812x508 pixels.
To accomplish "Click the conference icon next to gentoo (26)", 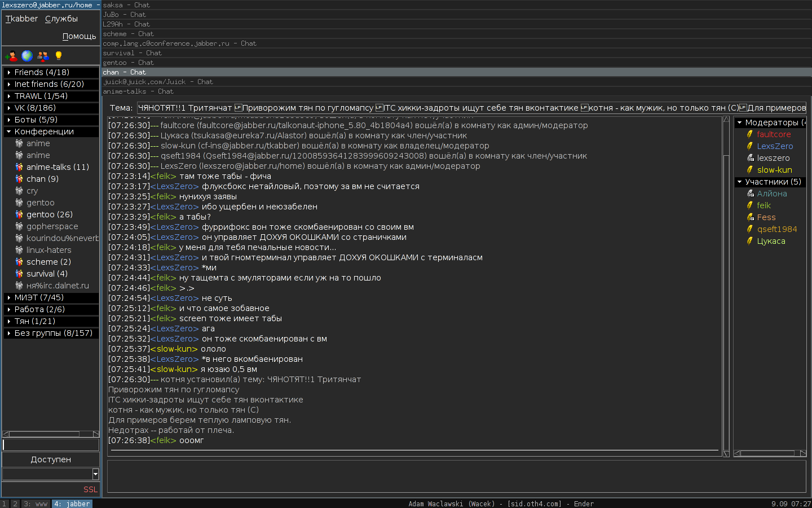I will (19, 214).
